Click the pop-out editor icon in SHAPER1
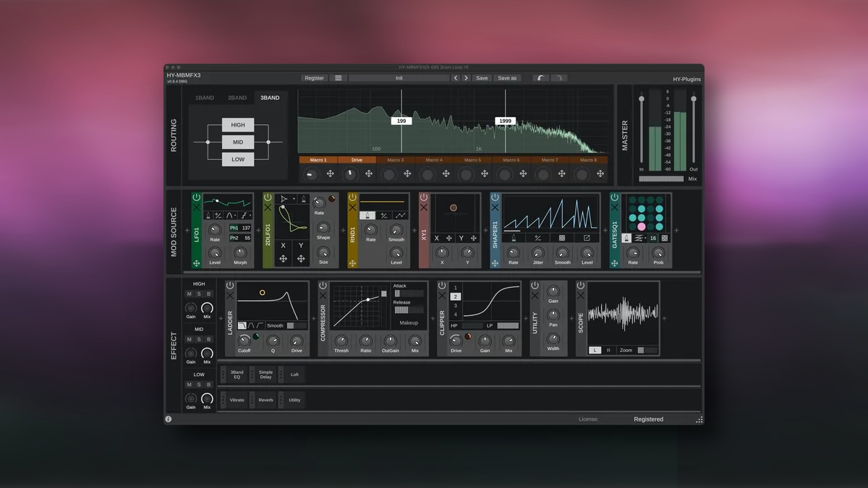 point(587,237)
